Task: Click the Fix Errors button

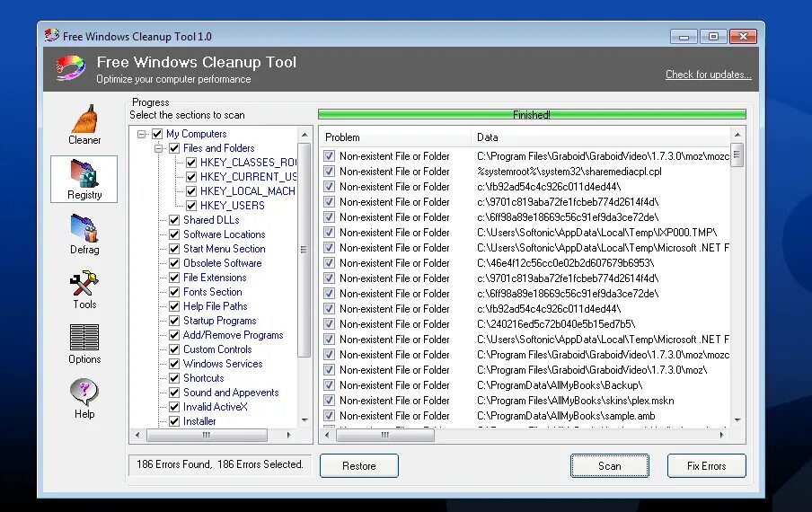Action: (x=706, y=466)
